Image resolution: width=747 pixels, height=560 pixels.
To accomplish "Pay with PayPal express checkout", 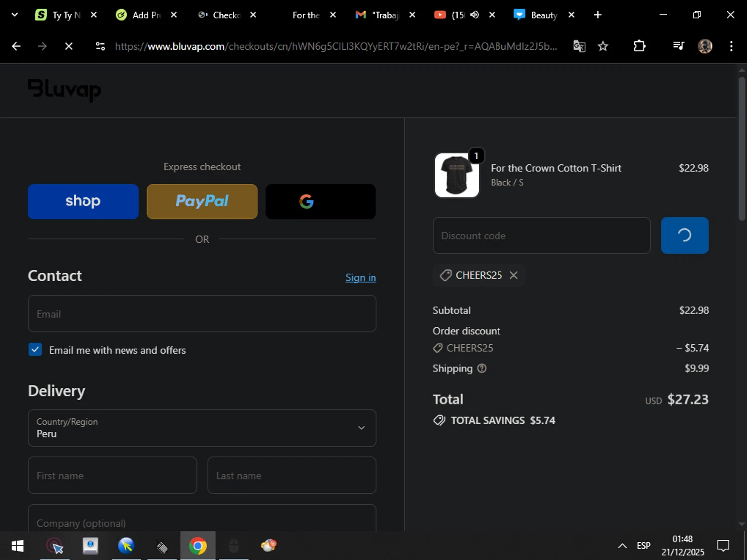I will point(202,201).
